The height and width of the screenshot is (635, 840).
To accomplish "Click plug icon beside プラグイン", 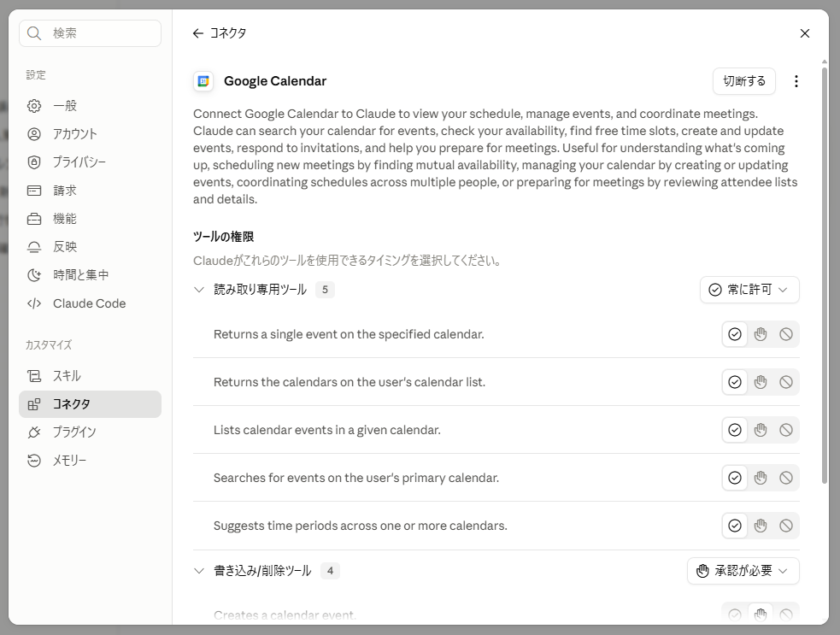I will pyautogui.click(x=34, y=432).
